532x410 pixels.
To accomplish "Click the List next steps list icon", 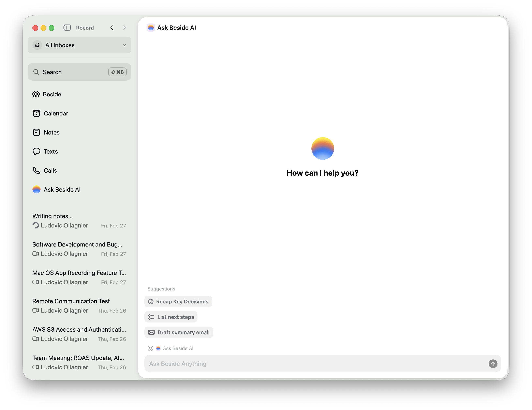I will pos(151,317).
